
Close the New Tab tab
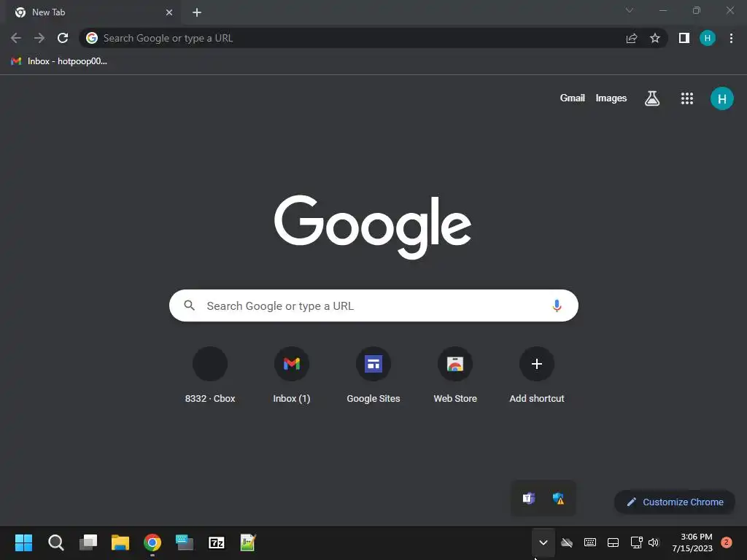169,12
